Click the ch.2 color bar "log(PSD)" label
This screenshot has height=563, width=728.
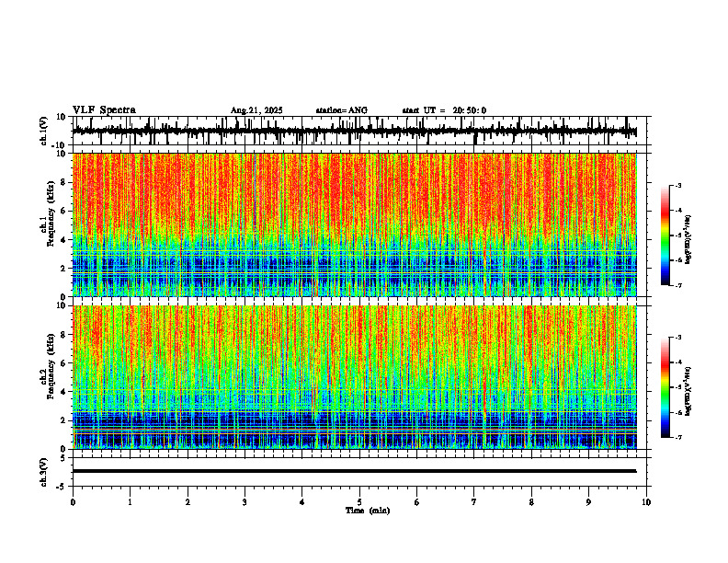click(x=688, y=391)
